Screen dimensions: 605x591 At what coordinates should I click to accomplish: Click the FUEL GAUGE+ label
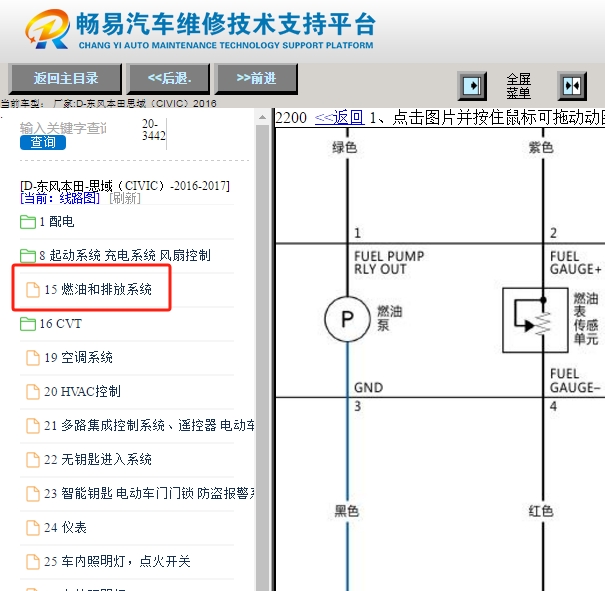pyautogui.click(x=575, y=263)
